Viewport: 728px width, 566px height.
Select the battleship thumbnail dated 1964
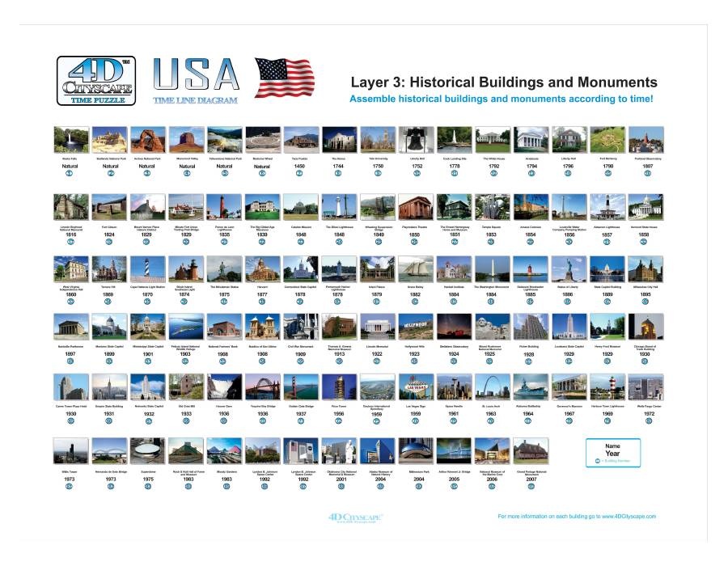coord(531,387)
